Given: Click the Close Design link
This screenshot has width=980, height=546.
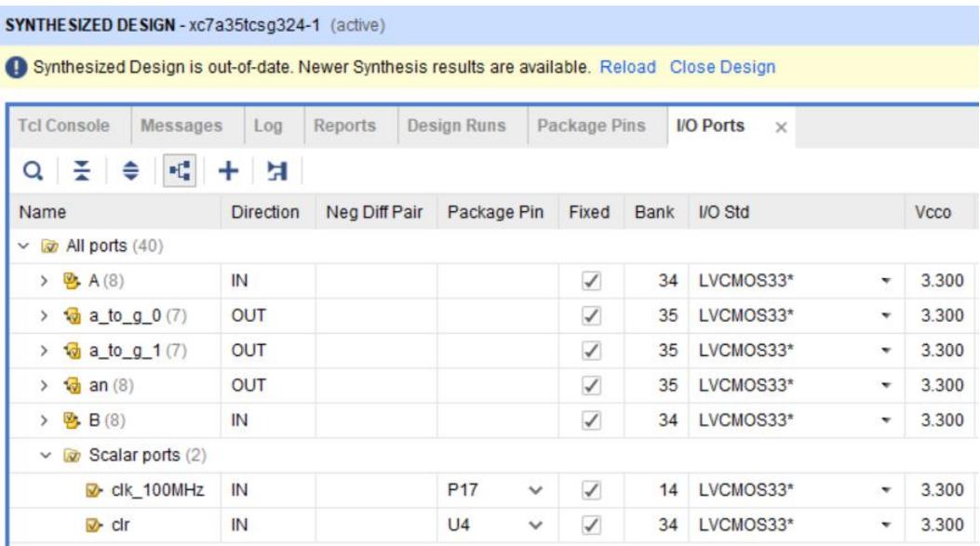Looking at the screenshot, I should 722,67.
